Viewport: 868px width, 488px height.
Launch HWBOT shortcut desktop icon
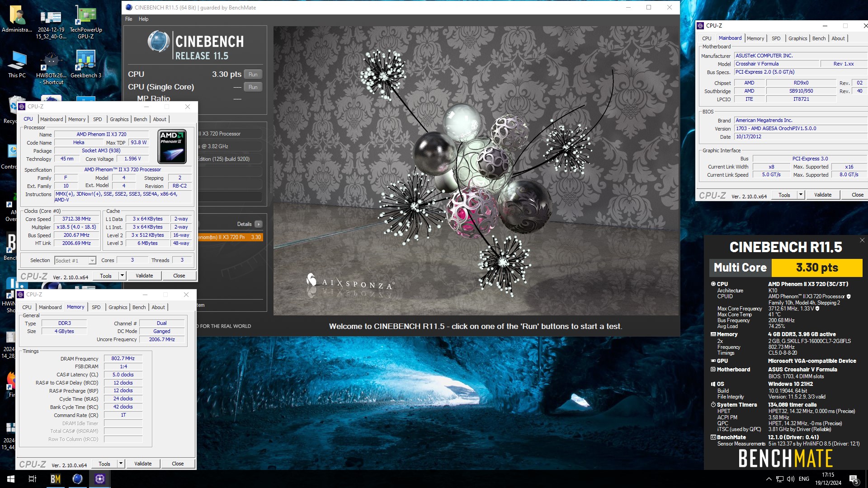coord(51,68)
